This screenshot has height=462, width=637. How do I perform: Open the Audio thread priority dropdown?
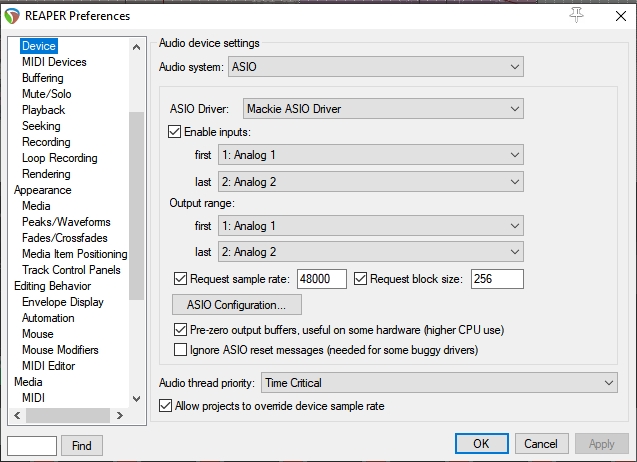[x=438, y=383]
